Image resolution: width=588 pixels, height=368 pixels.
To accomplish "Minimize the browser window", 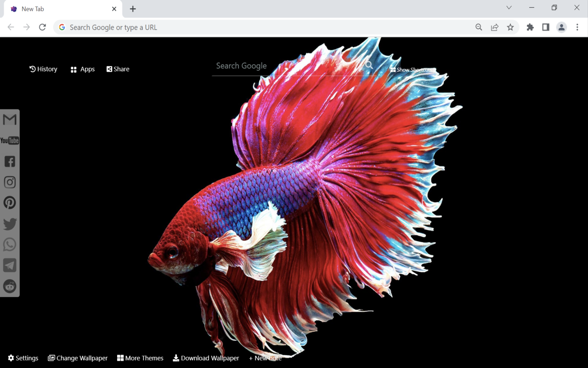I will click(531, 7).
